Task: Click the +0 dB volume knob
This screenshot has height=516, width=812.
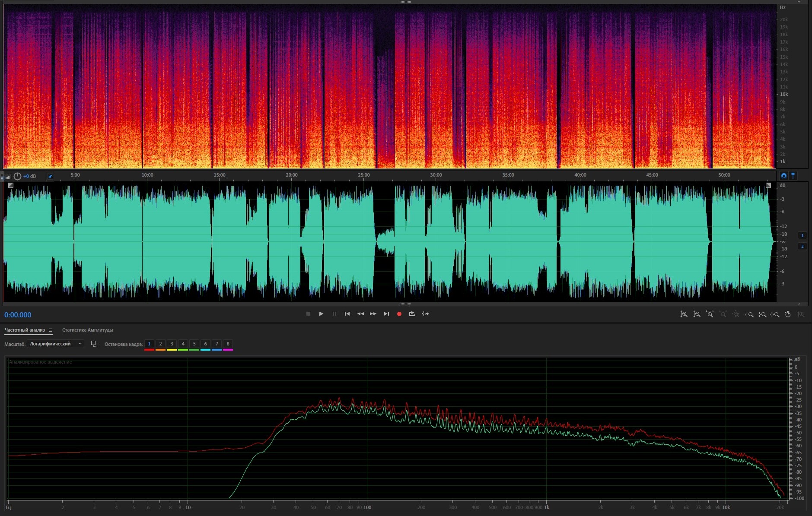Action: point(17,176)
